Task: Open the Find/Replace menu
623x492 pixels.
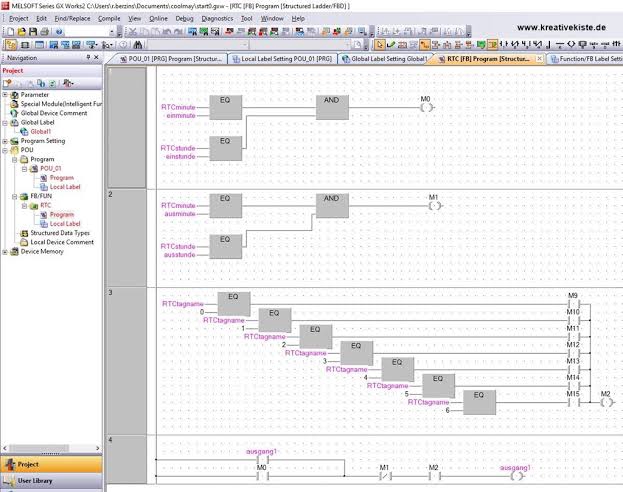Action: click(x=72, y=18)
